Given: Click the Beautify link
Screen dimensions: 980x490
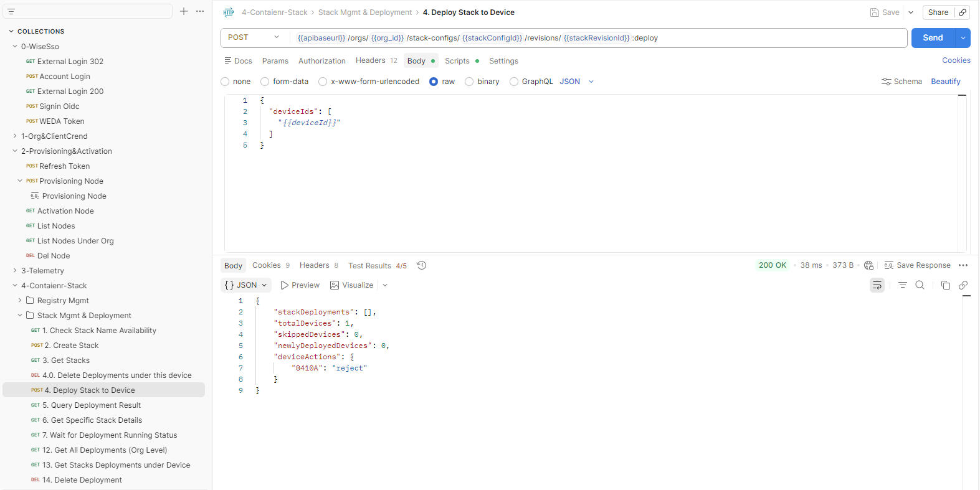Looking at the screenshot, I should click(945, 82).
